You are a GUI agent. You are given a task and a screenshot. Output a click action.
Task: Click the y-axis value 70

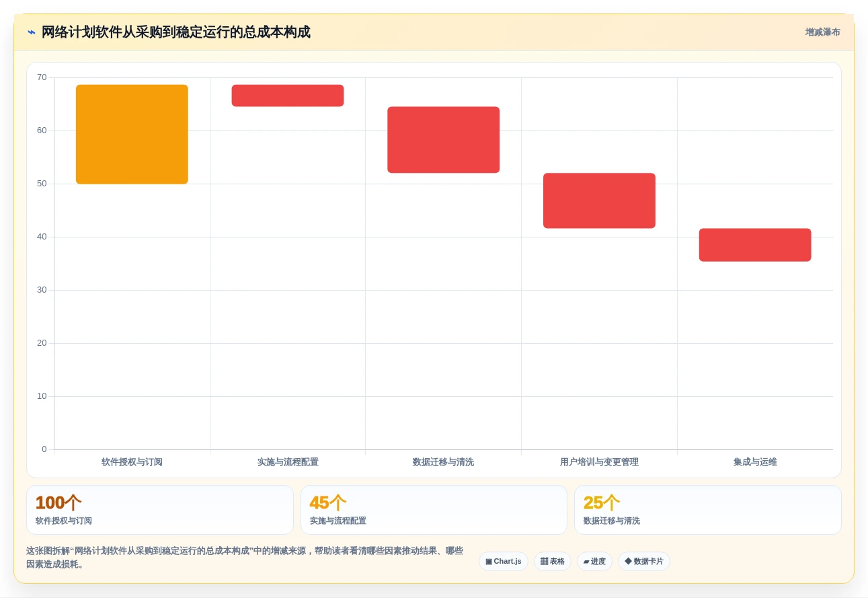click(x=42, y=77)
